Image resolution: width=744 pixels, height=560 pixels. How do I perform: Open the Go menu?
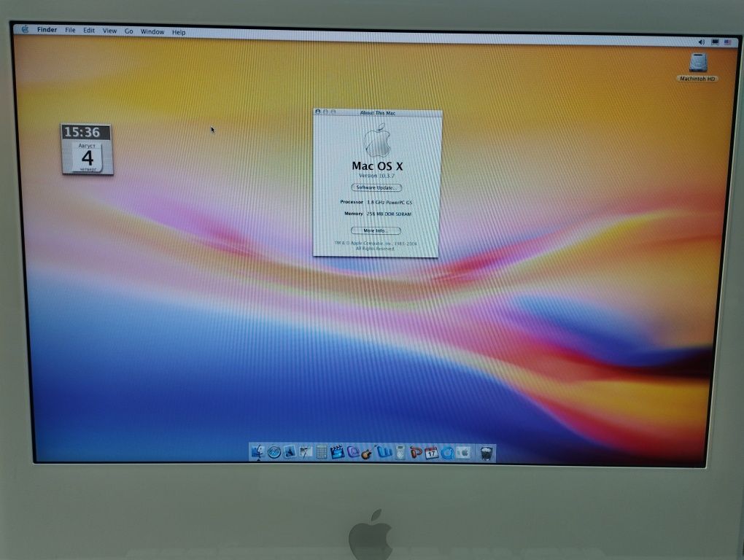tap(128, 31)
